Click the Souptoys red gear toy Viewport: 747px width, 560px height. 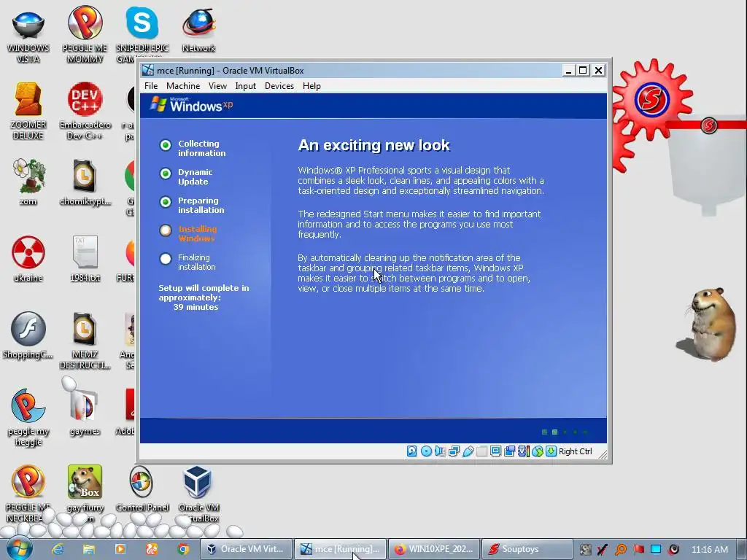651,99
